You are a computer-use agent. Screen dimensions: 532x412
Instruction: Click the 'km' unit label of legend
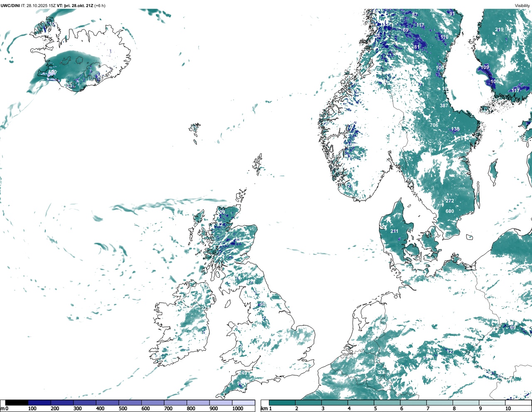264,409
